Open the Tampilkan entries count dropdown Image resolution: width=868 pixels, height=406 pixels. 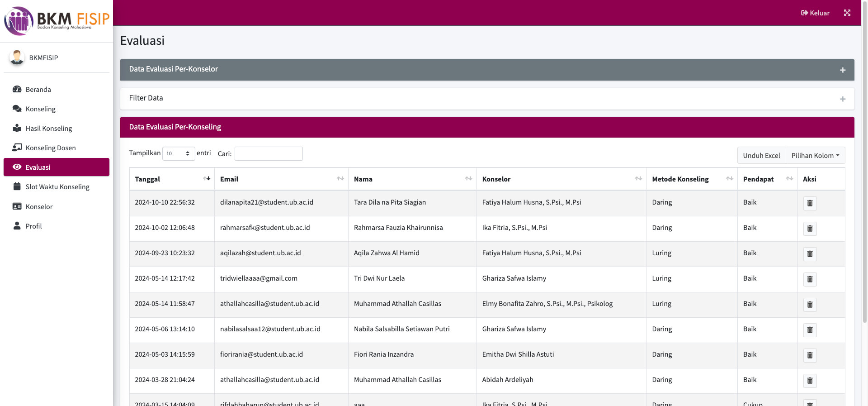pyautogui.click(x=179, y=153)
